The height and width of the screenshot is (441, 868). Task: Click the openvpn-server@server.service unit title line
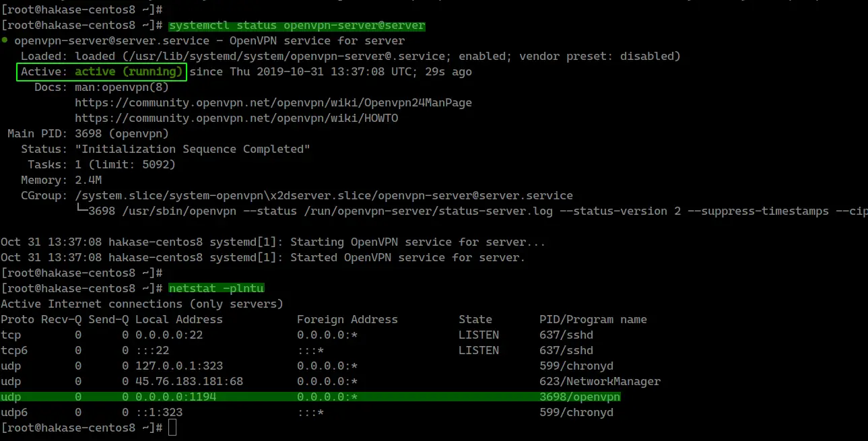[209, 40]
